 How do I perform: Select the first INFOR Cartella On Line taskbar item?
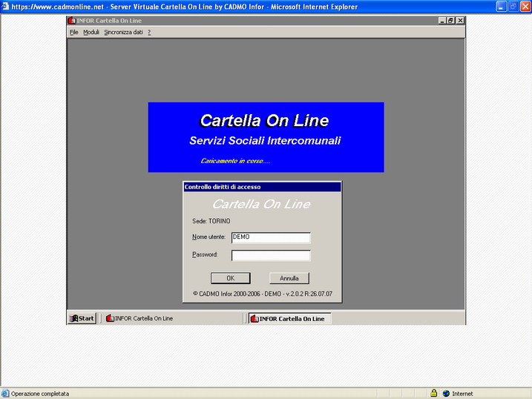coord(139,318)
